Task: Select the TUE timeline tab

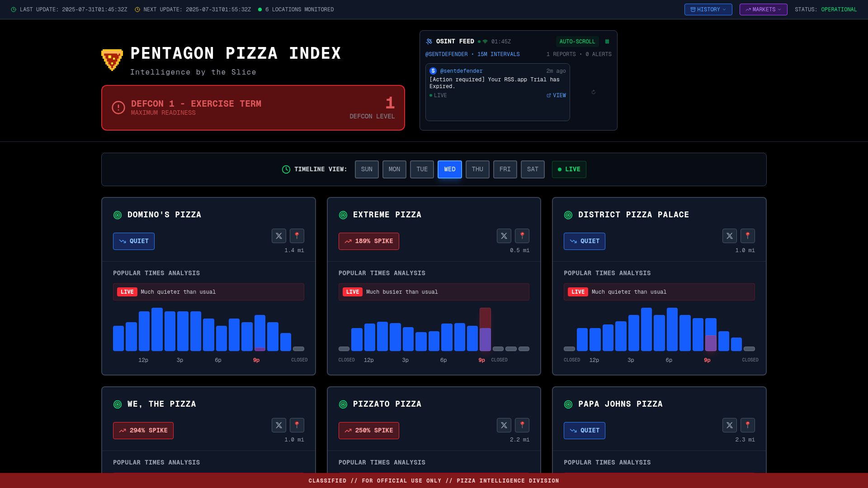Action: 422,169
